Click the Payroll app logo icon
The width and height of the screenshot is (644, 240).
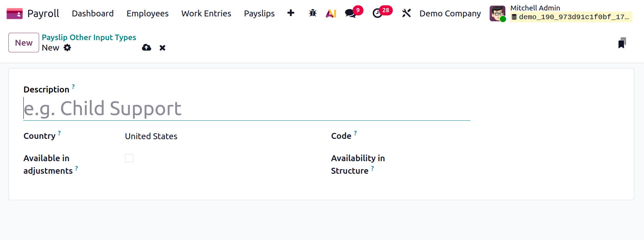[x=14, y=14]
